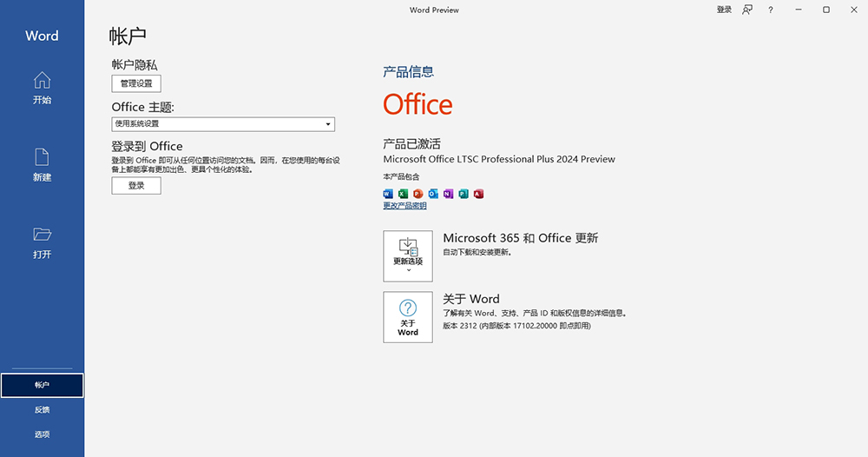Click the Word title in the sidebar
This screenshot has height=457, width=868.
[x=42, y=36]
